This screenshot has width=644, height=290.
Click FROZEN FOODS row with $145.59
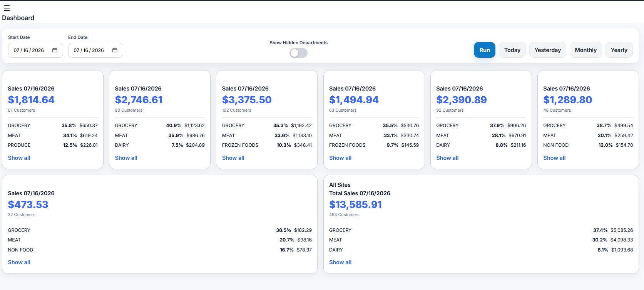coord(374,145)
